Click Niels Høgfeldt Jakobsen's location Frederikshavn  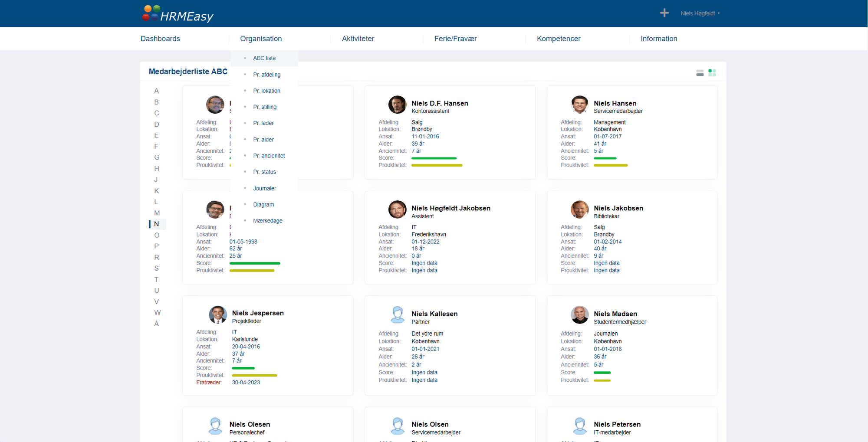(x=429, y=235)
